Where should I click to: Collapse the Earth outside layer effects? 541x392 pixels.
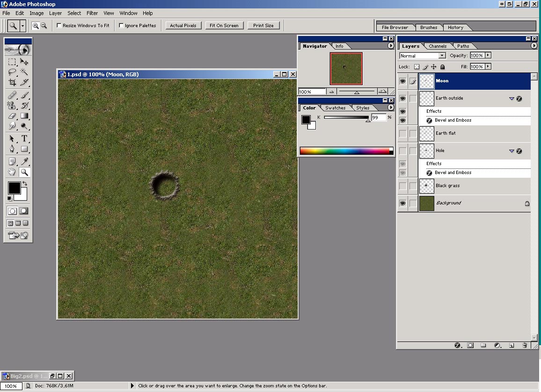coord(512,99)
